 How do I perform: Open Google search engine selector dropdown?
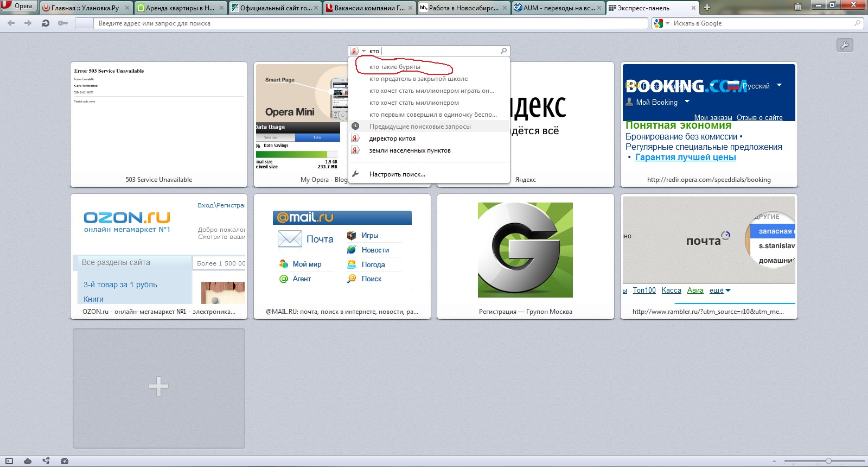660,23
